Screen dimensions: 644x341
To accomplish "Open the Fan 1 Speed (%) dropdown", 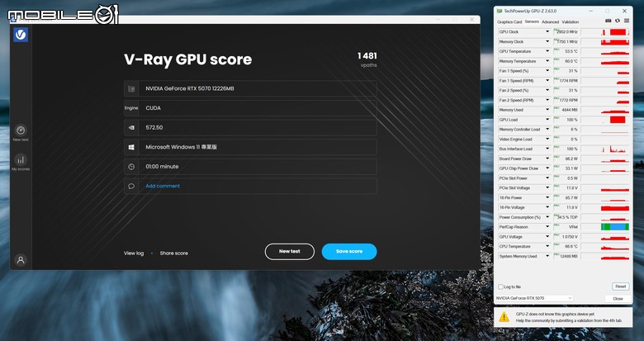I will [547, 71].
